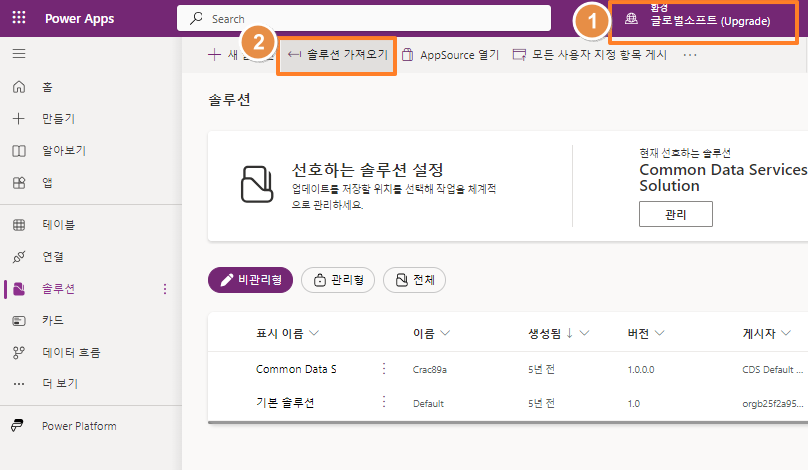Click the preferred solution folder icon
The width and height of the screenshot is (808, 470).
pos(257,184)
